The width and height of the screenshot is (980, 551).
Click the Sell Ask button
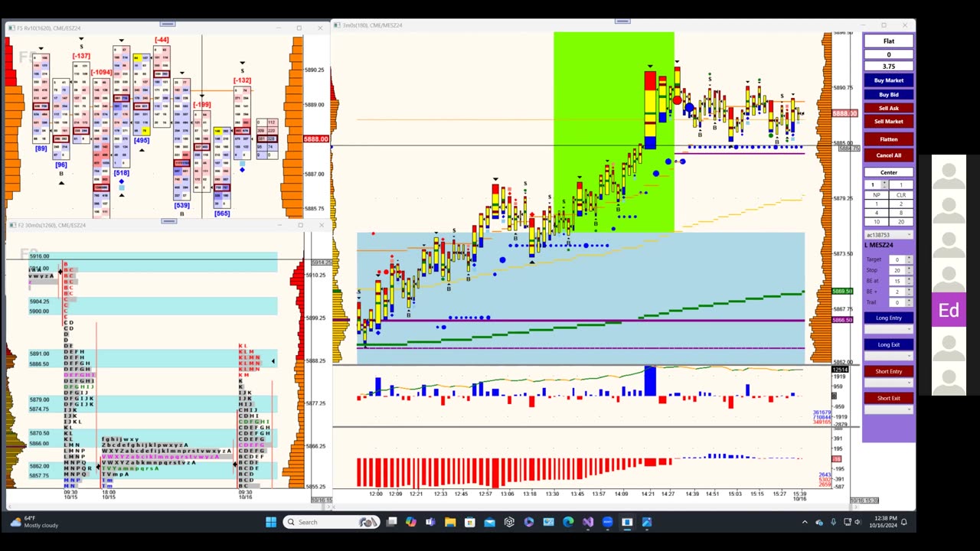pyautogui.click(x=888, y=109)
